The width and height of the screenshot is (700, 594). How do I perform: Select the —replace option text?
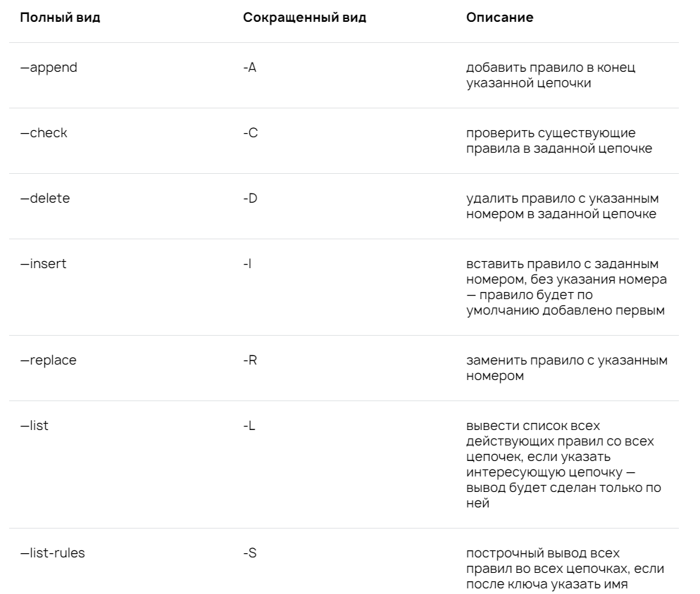48,360
